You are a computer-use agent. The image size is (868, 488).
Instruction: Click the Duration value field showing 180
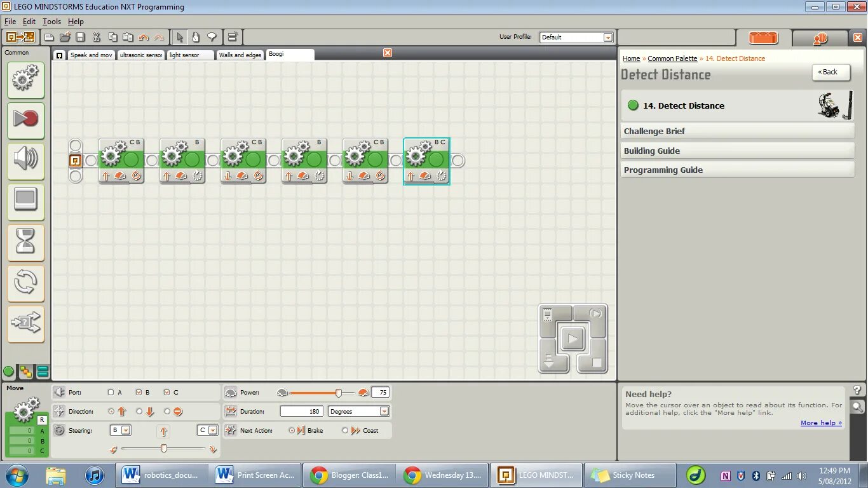[x=302, y=411]
